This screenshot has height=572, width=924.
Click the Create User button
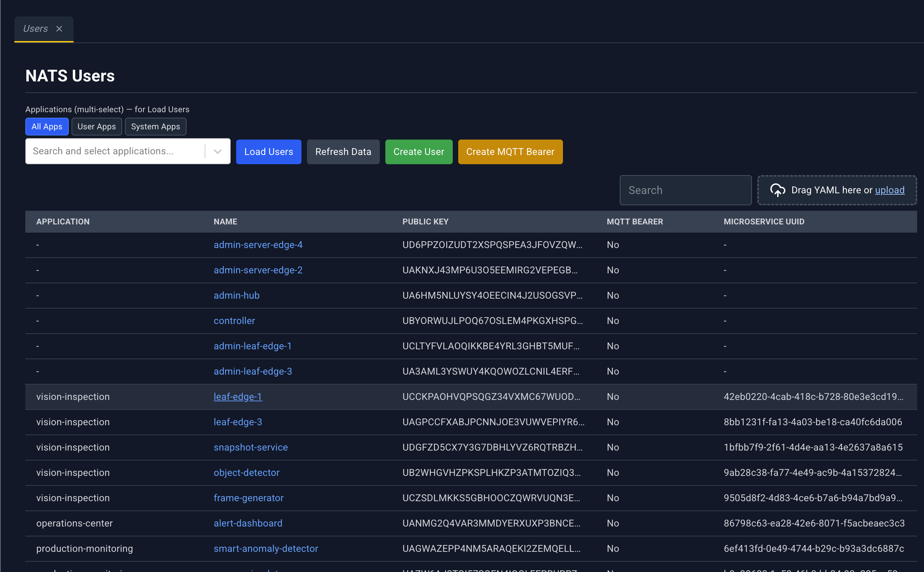point(419,152)
